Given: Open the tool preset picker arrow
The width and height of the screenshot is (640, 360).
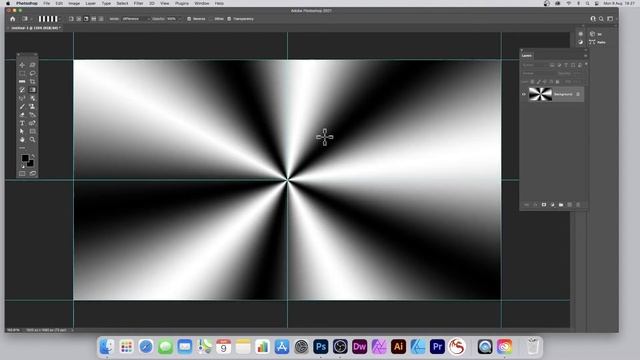Looking at the screenshot, I should [31, 19].
